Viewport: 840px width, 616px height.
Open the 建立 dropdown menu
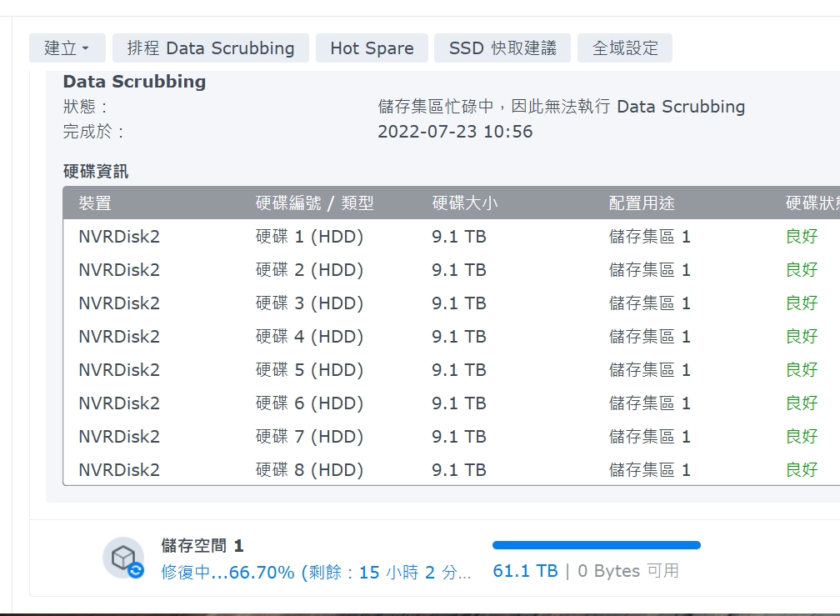pyautogui.click(x=67, y=48)
